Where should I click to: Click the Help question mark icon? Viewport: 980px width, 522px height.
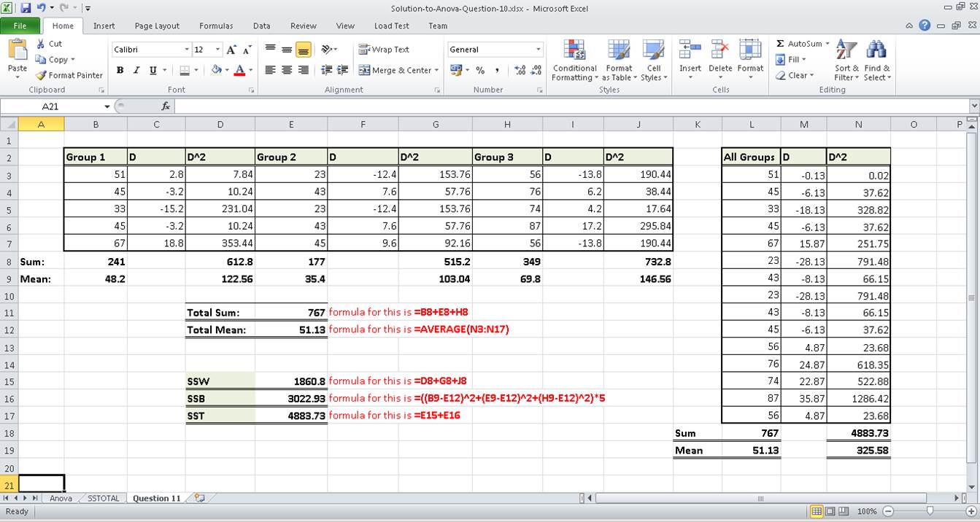click(x=925, y=26)
